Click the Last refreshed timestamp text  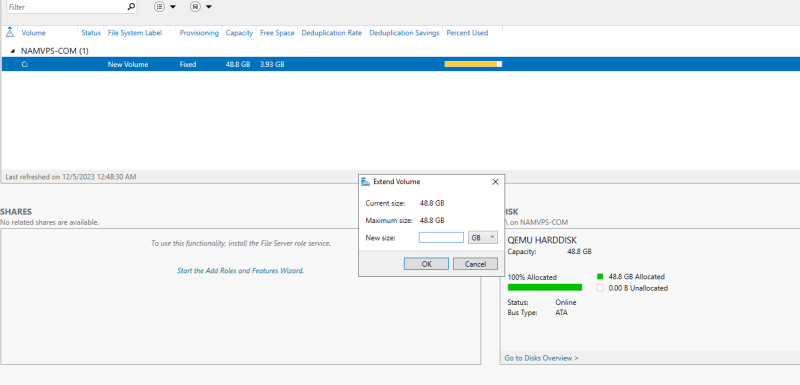point(70,177)
